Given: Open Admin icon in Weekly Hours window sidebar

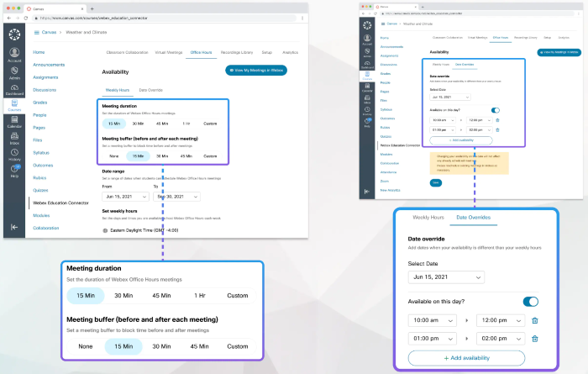Looking at the screenshot, I should [14, 73].
